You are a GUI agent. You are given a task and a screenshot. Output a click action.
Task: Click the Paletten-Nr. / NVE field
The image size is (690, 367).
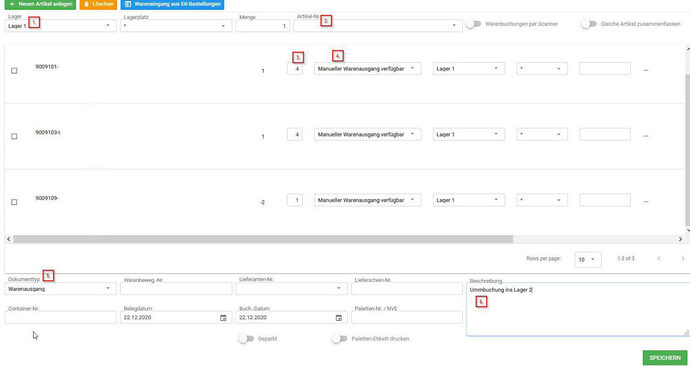click(407, 317)
